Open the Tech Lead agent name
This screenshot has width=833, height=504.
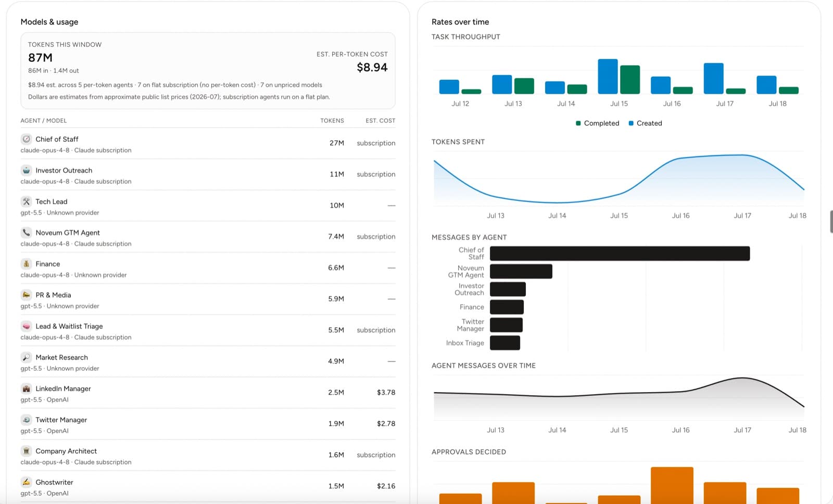pos(51,201)
